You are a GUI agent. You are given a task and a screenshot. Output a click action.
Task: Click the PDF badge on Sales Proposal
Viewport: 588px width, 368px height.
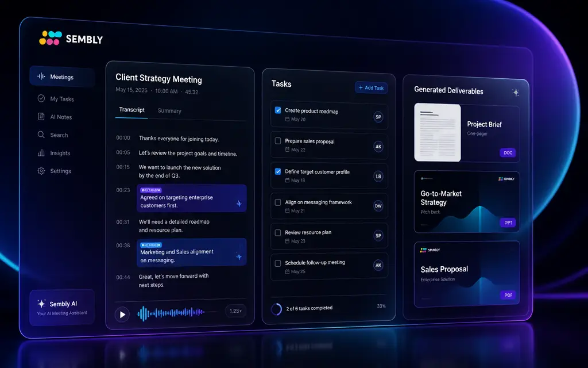pos(508,295)
